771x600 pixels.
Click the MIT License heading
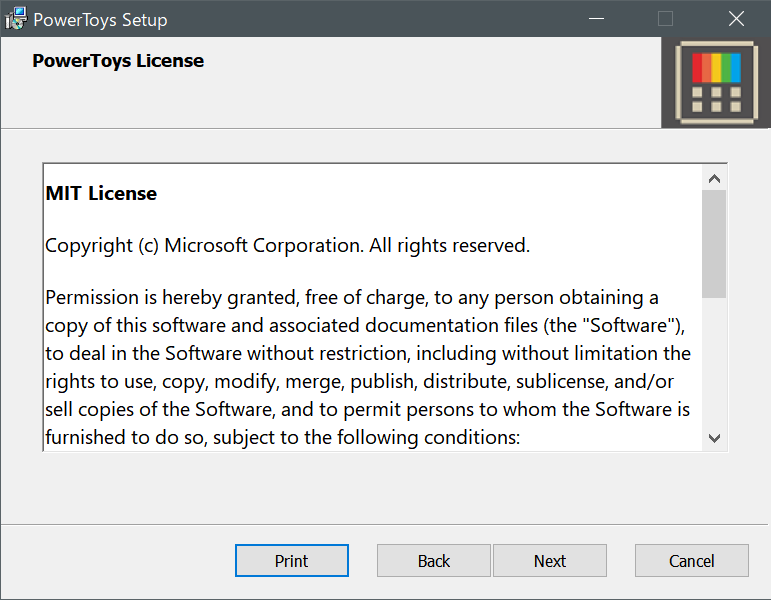coord(101,194)
